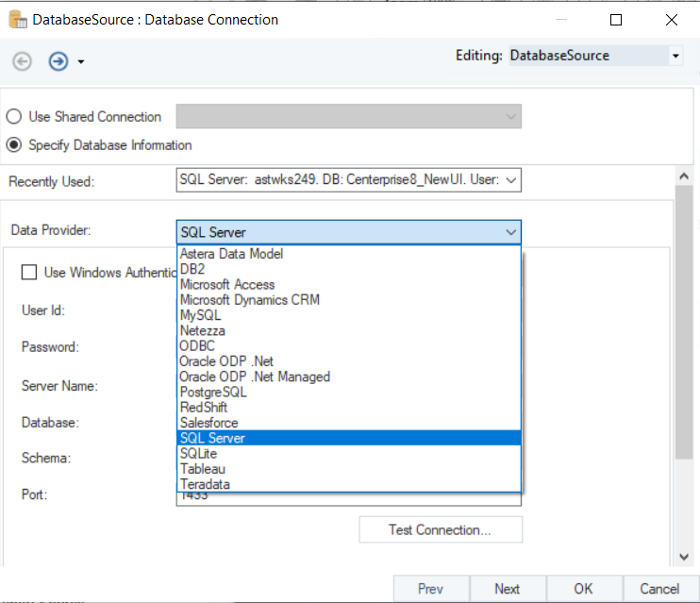Pick Astera Data Model provider option
700x603 pixels.
[231, 254]
